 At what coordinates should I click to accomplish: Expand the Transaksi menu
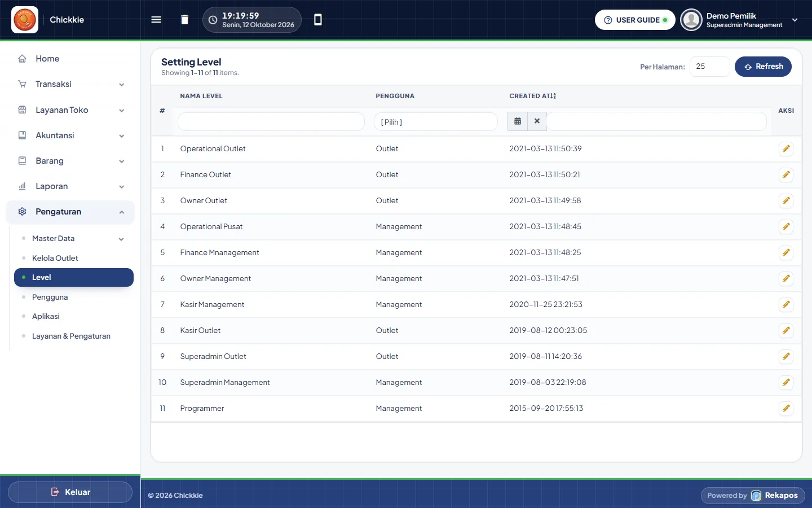[x=70, y=84]
